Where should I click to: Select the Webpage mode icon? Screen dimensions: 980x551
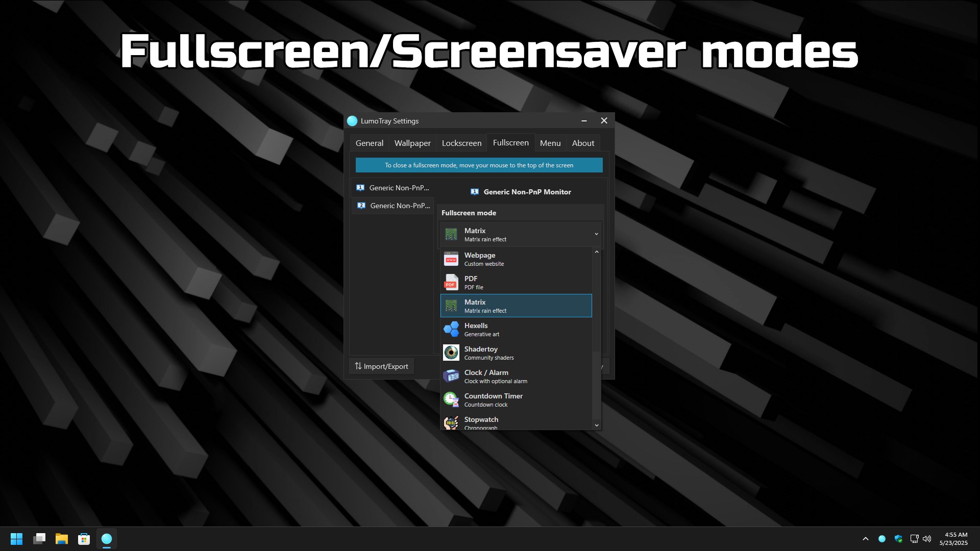click(451, 259)
